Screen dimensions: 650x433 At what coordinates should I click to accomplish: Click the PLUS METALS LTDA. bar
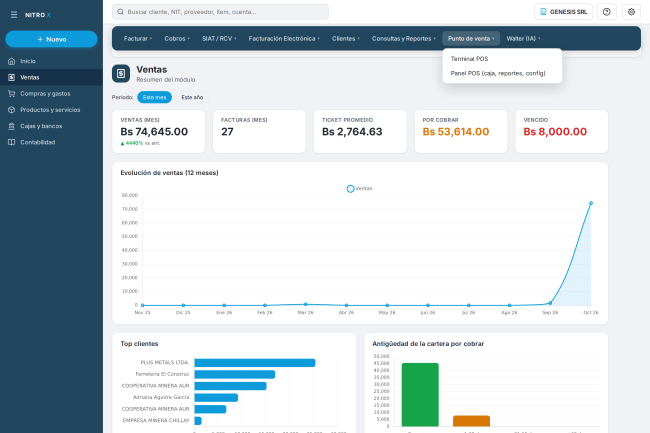click(255, 363)
